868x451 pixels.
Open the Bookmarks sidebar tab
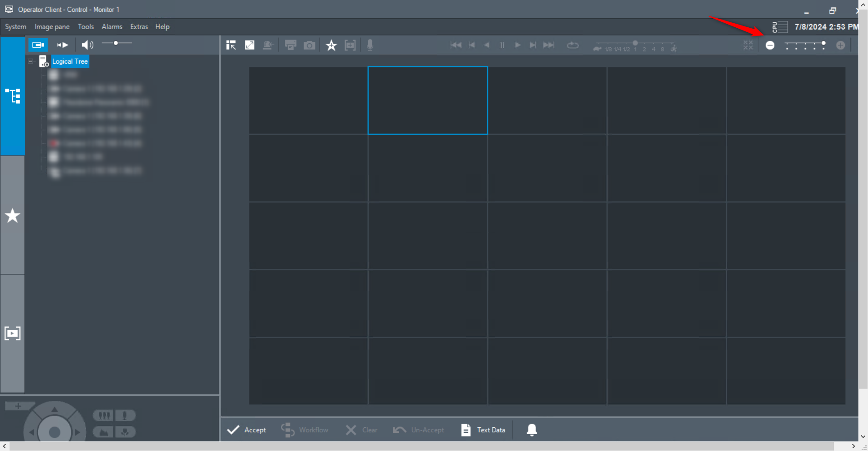coord(12,334)
